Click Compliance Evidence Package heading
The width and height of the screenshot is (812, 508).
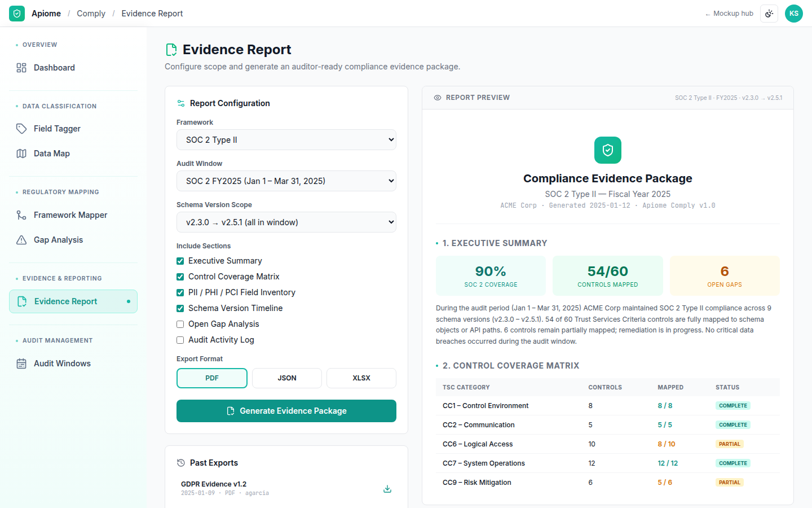coord(608,178)
